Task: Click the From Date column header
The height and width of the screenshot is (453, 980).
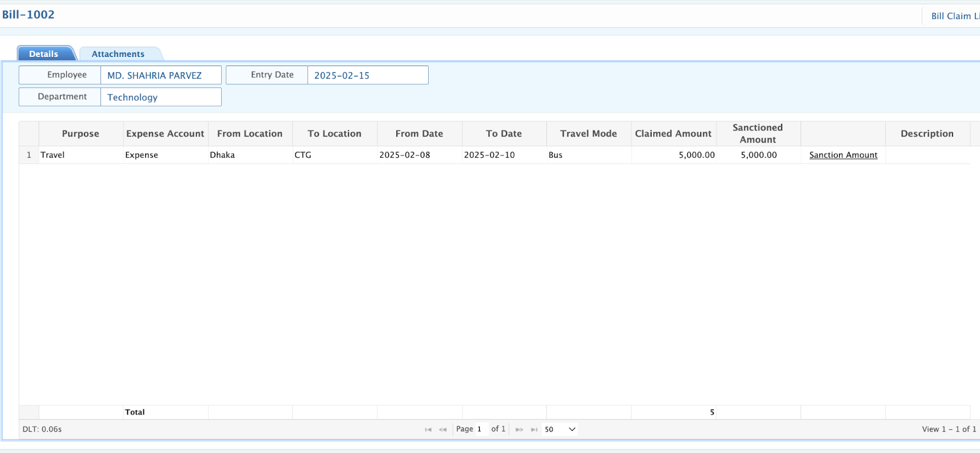Action: tap(419, 133)
